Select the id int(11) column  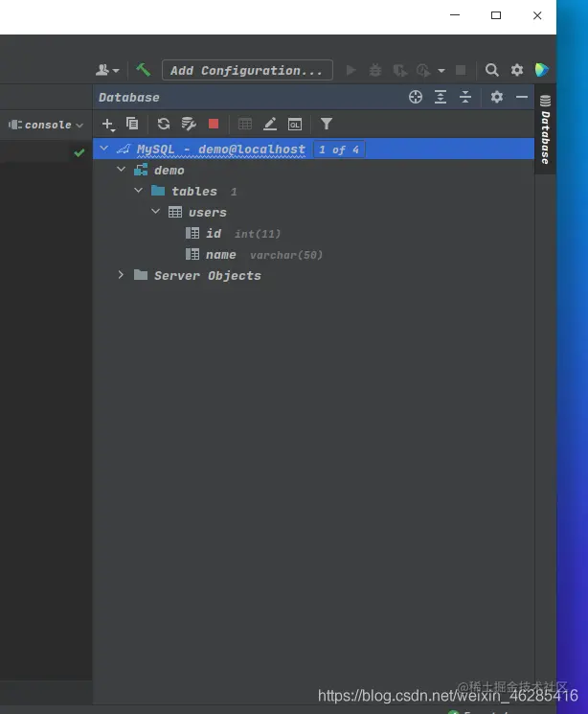[233, 234]
